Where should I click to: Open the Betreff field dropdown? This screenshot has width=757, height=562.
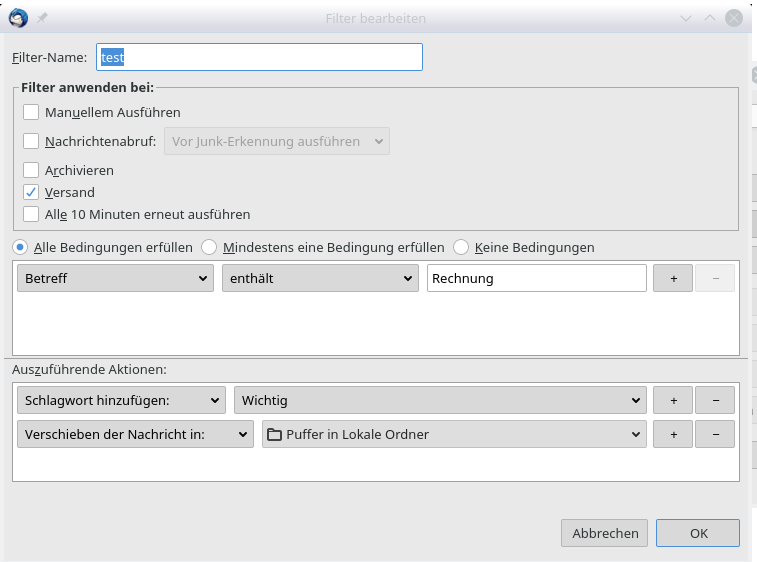pyautogui.click(x=115, y=279)
